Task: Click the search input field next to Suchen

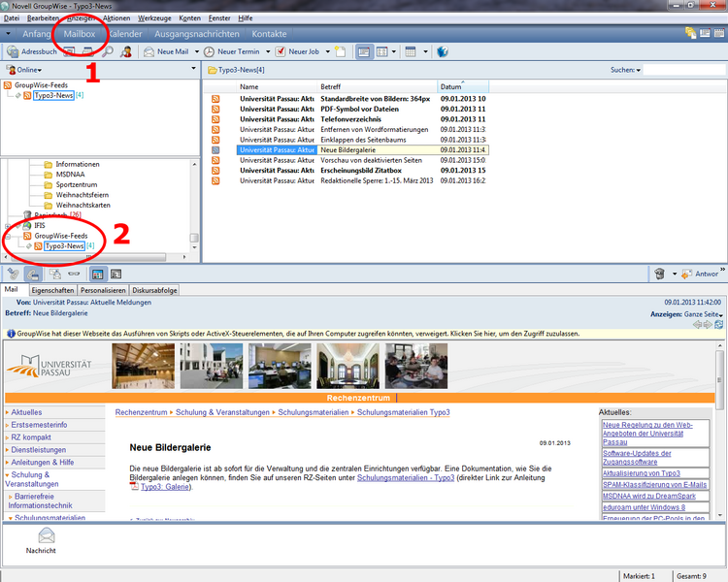Action: coord(684,70)
